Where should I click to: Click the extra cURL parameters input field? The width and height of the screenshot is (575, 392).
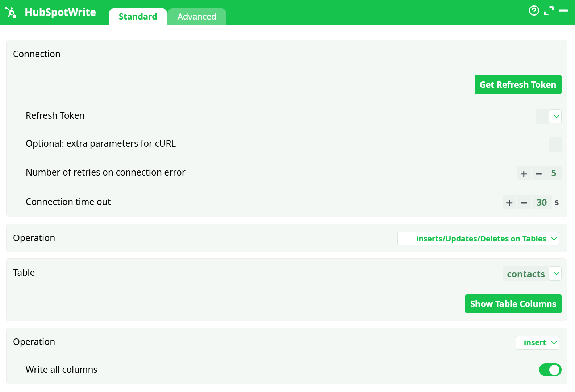555,144
